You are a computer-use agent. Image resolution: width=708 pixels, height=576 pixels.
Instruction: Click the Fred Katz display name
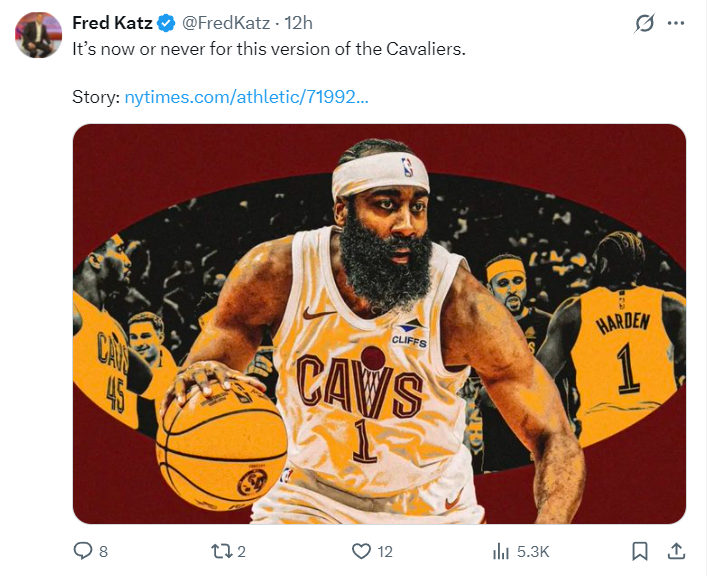(112, 23)
